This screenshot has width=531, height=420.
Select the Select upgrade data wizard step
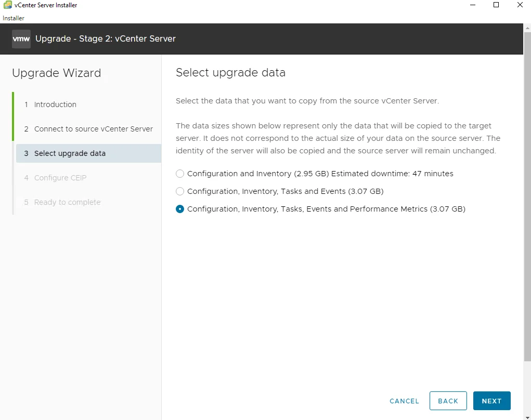point(88,153)
